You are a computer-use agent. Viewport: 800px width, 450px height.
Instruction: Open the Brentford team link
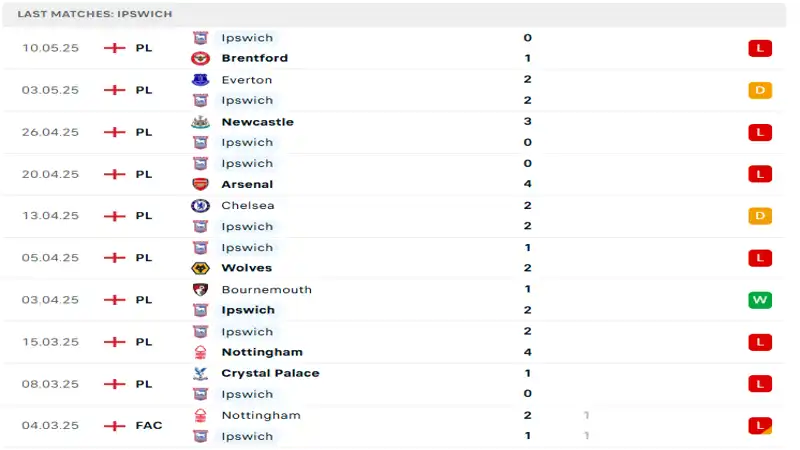coord(254,58)
